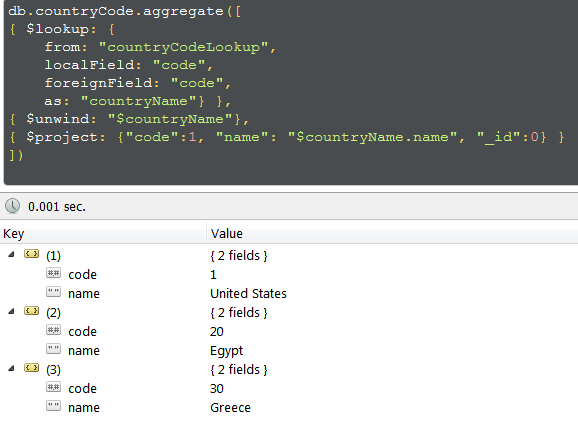Select document icon for result (3)
Image resolution: width=578 pixels, height=427 pixels.
31,368
